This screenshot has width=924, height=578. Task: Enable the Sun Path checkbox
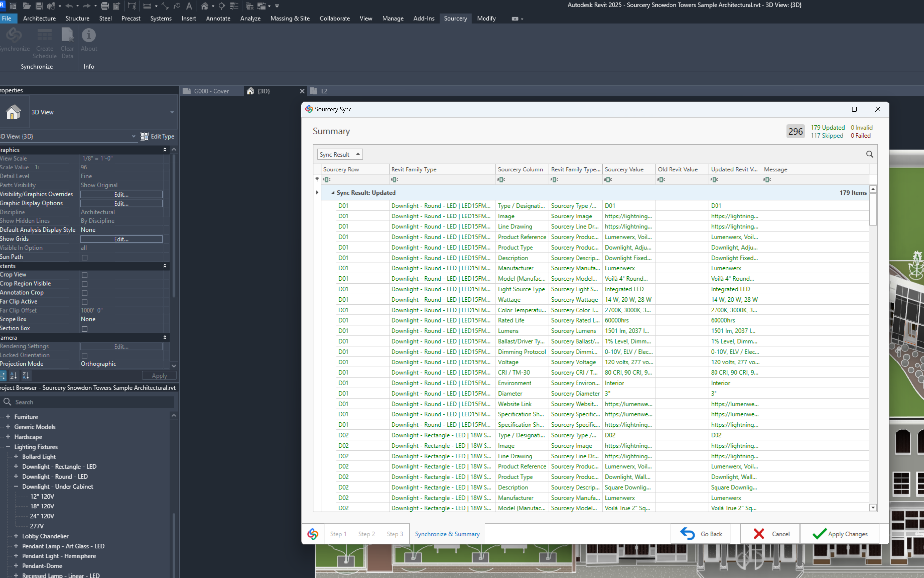[x=85, y=257]
